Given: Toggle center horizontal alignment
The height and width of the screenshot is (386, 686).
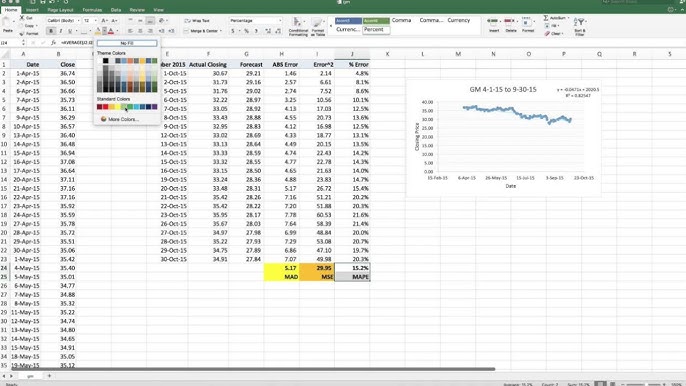Looking at the screenshot, I should pos(140,31).
